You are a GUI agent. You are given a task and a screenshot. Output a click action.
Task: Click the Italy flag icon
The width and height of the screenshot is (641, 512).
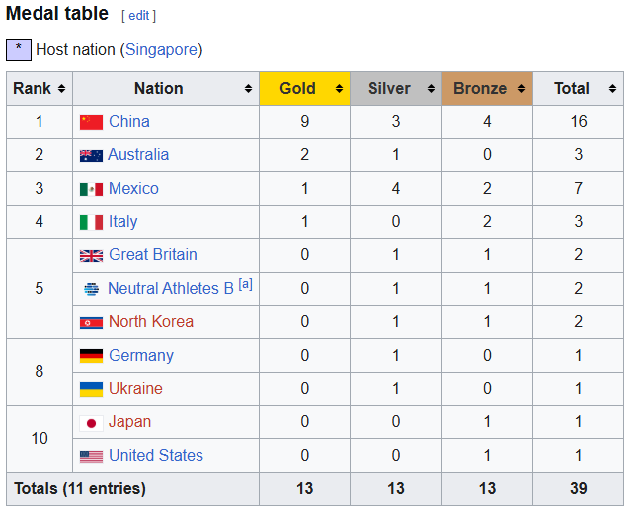(91, 222)
